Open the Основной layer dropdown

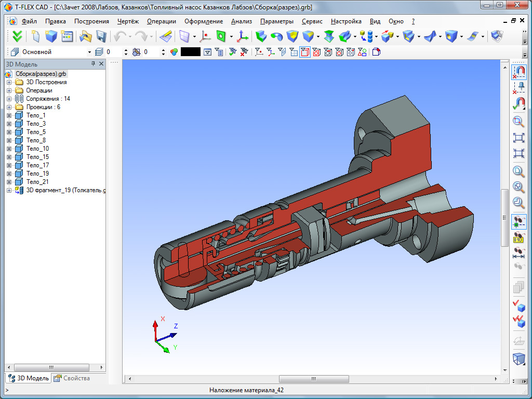click(89, 52)
